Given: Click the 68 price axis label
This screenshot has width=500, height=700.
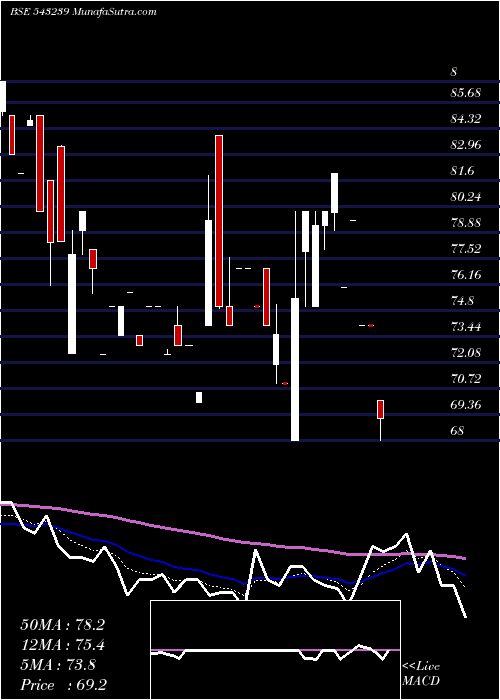Looking at the screenshot, I should tap(458, 430).
